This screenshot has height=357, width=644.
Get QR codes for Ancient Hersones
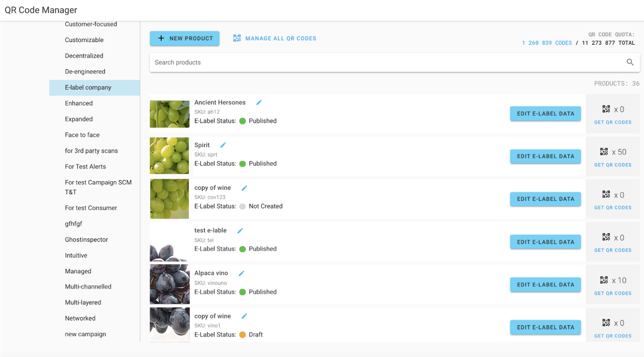(x=613, y=122)
